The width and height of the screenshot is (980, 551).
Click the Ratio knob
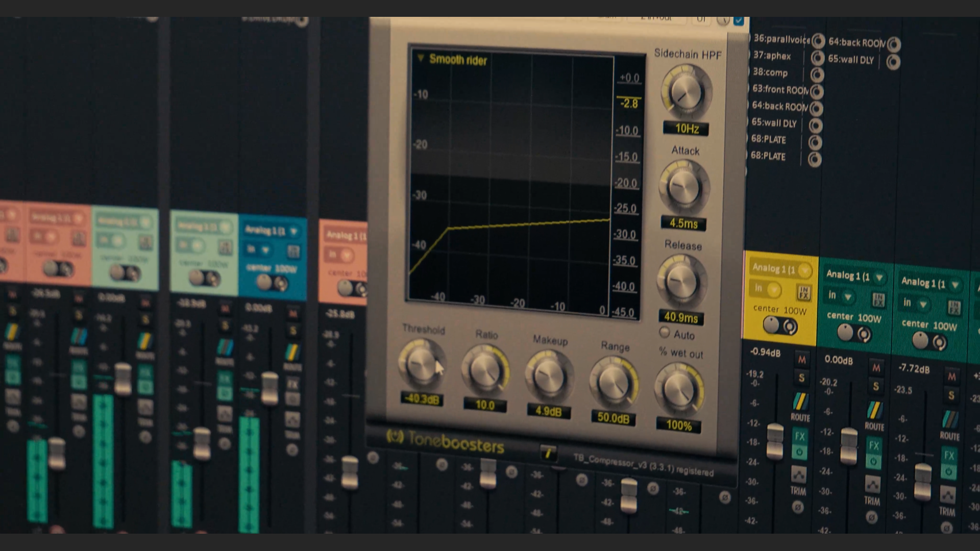(485, 370)
